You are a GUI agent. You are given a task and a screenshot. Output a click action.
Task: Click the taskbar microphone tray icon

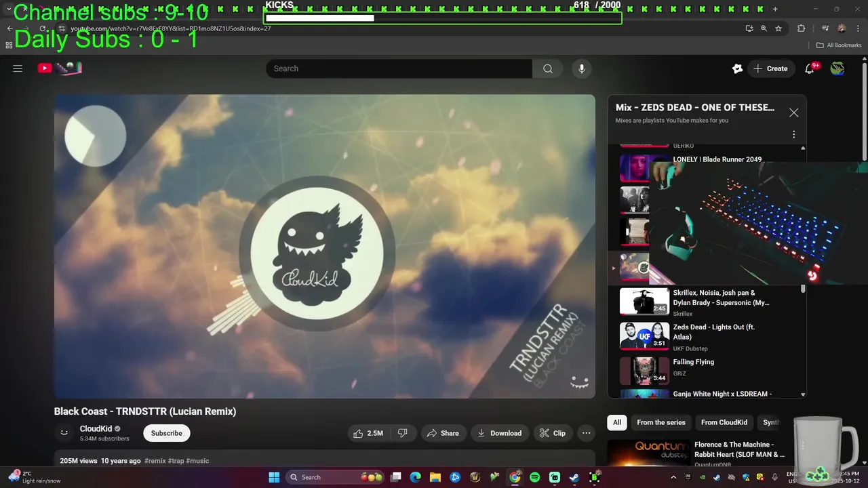click(775, 477)
